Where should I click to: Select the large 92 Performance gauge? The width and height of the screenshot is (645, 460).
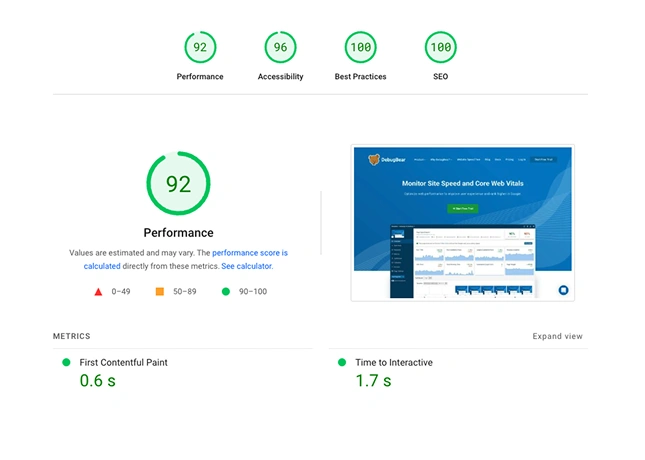coord(178,183)
